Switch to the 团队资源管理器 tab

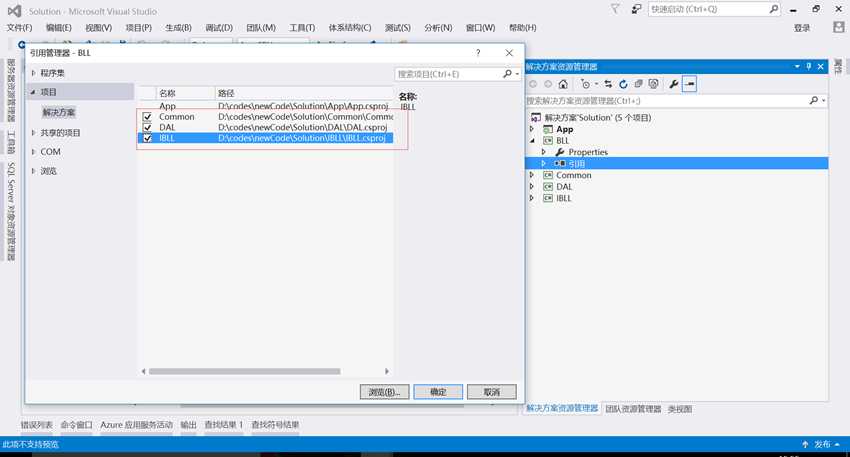pyautogui.click(x=633, y=409)
